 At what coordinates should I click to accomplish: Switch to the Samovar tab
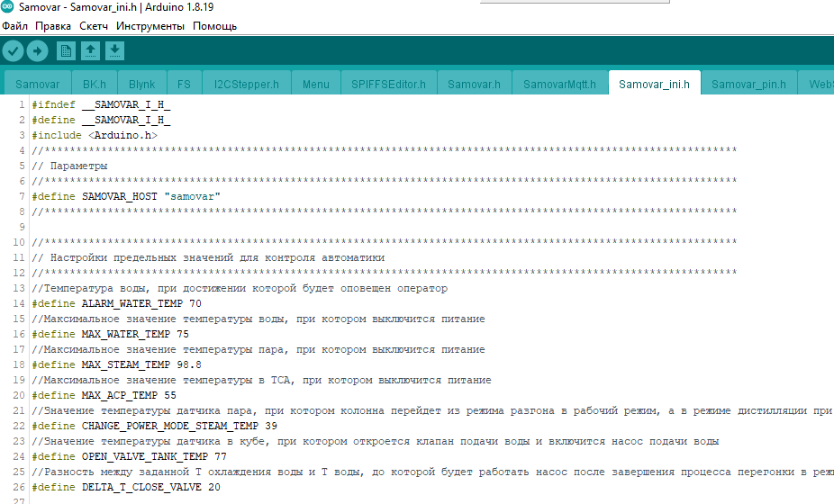pos(37,85)
